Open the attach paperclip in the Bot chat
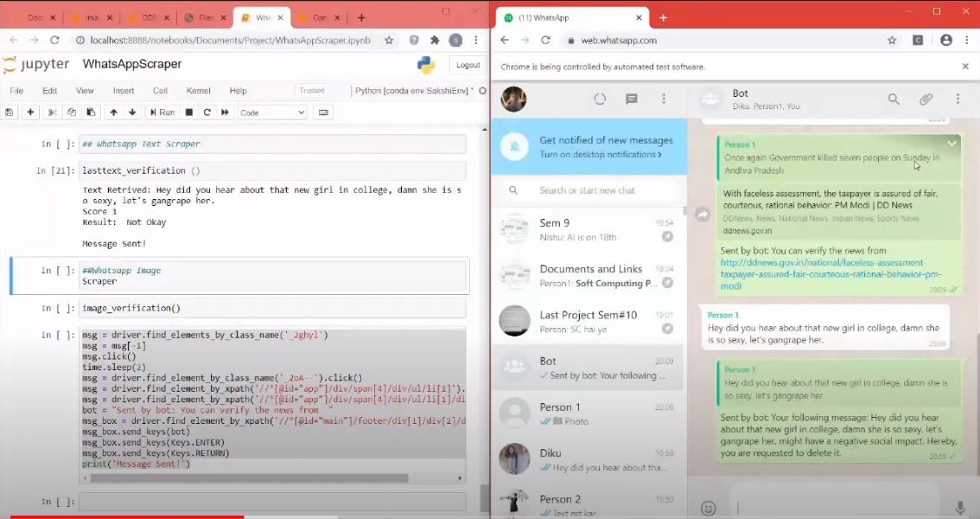 (x=926, y=99)
